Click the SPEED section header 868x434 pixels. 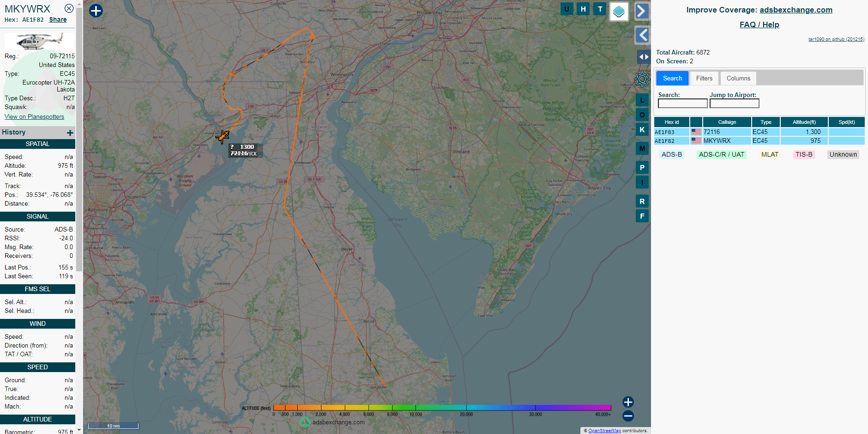[x=37, y=367]
